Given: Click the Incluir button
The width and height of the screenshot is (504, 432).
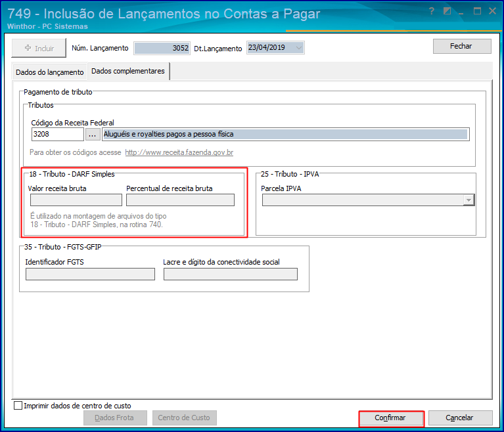Looking at the screenshot, I should 39,48.
